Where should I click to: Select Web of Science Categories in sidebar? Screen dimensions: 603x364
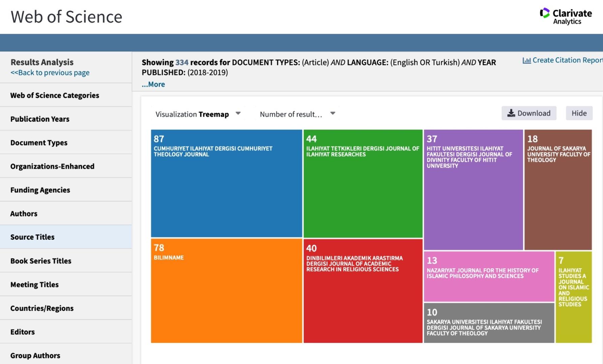[66, 95]
